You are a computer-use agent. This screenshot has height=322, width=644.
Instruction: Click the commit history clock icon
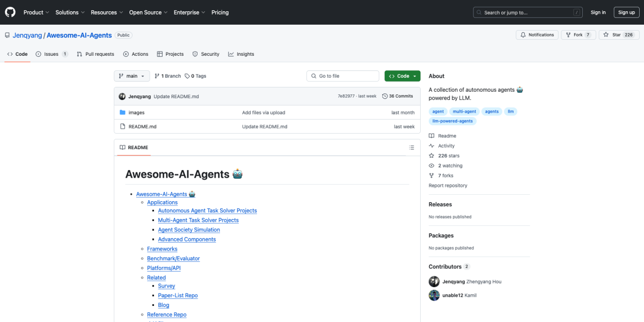point(385,96)
